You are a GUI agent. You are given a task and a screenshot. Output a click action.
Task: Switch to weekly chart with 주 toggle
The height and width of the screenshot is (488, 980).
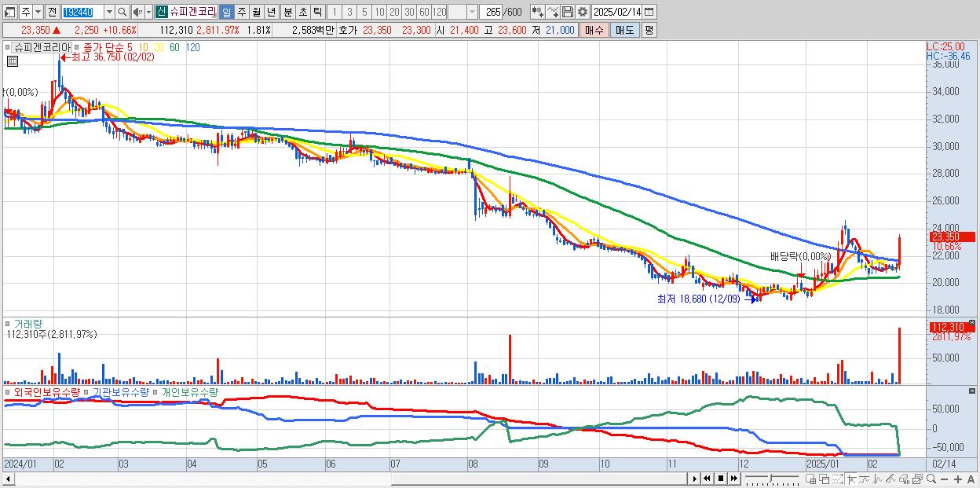[242, 12]
